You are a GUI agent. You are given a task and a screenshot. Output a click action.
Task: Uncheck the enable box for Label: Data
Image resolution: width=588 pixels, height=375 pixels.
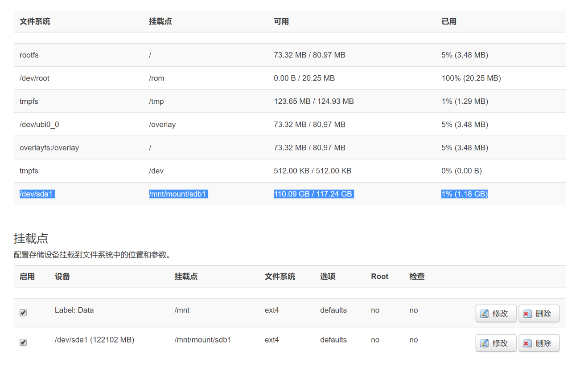(23, 313)
